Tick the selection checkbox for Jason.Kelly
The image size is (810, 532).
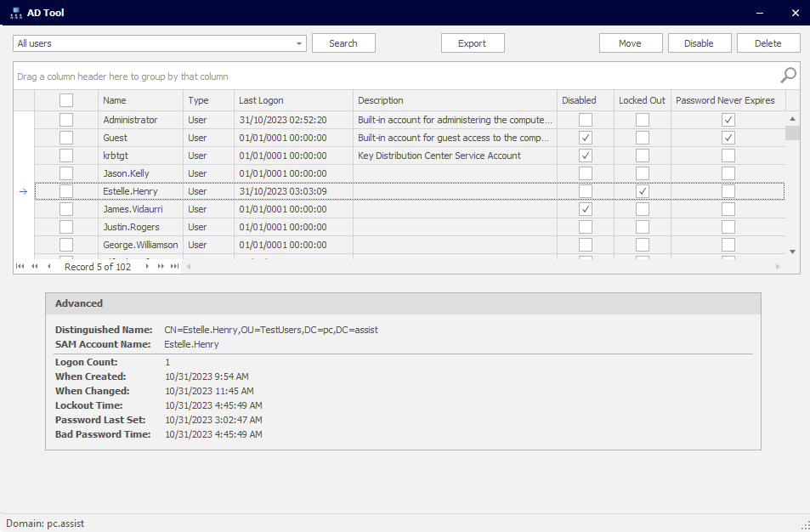pos(66,173)
